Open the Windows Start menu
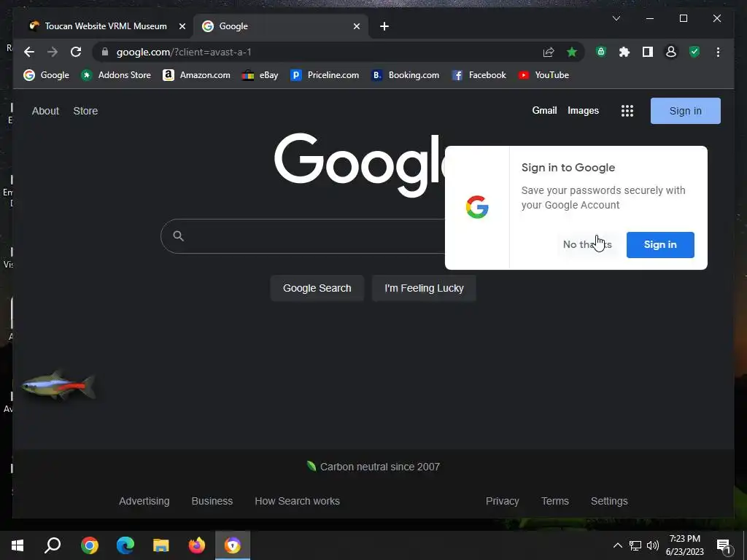Viewport: 747px width, 560px height. tap(18, 545)
